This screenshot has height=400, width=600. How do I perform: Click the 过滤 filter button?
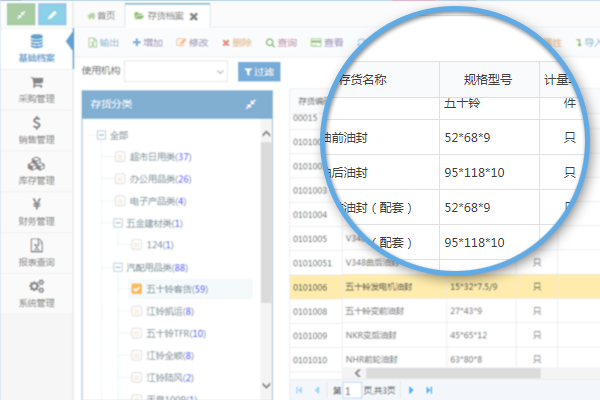click(259, 71)
